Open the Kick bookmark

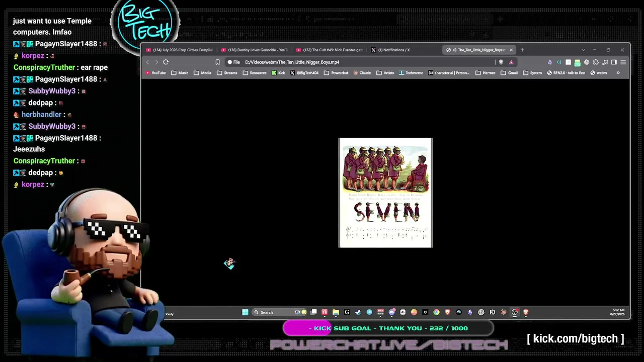tap(278, 73)
